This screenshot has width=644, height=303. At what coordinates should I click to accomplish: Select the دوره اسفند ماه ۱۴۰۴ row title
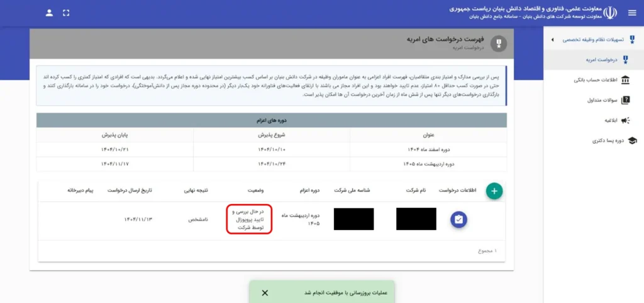coord(428,149)
